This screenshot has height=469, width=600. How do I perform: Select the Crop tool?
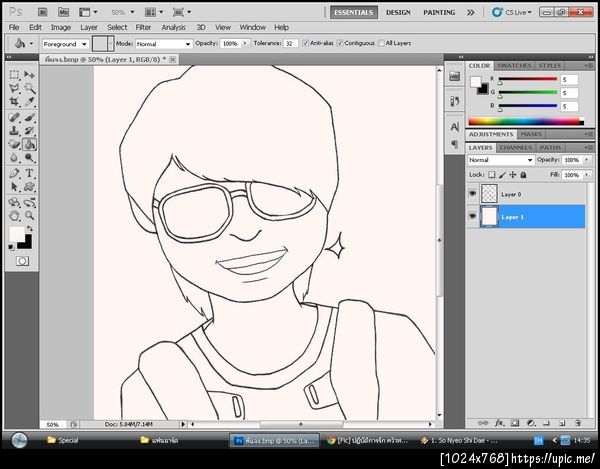coord(14,102)
